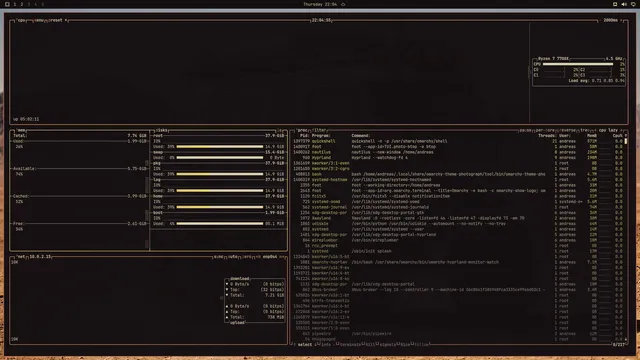Viewport: 640px width, 360px height.
Task: Click the root disk usage bar
Action: 220,147
